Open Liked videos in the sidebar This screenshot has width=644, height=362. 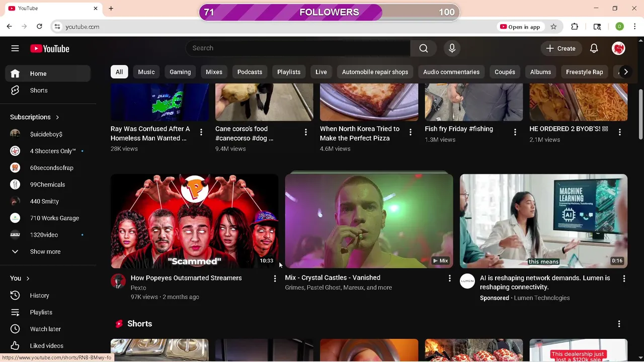(48, 346)
